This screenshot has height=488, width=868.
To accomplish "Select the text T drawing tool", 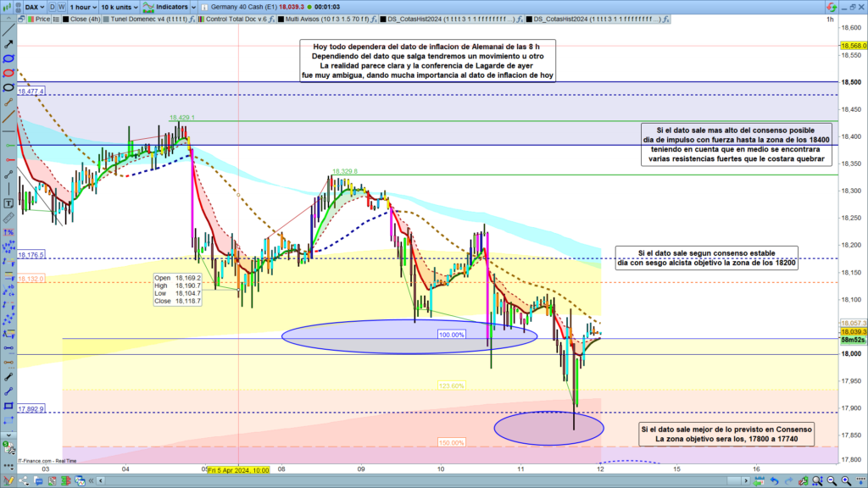I will pyautogui.click(x=9, y=203).
